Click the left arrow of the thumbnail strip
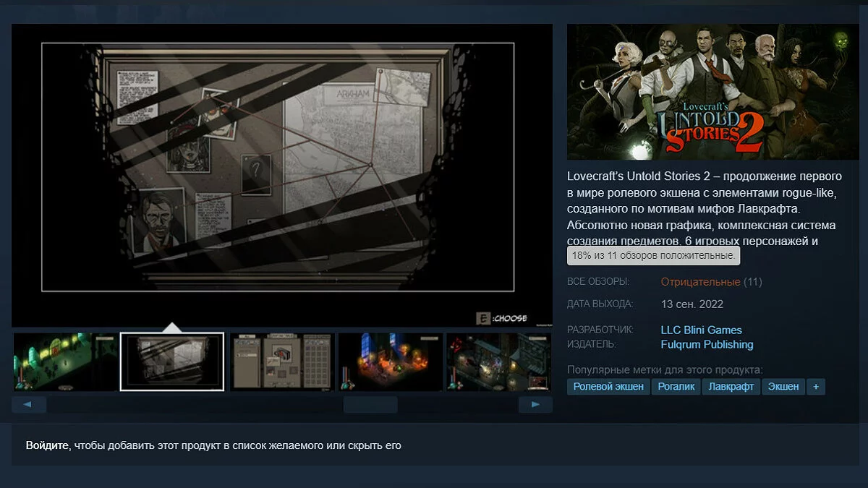 click(x=29, y=405)
